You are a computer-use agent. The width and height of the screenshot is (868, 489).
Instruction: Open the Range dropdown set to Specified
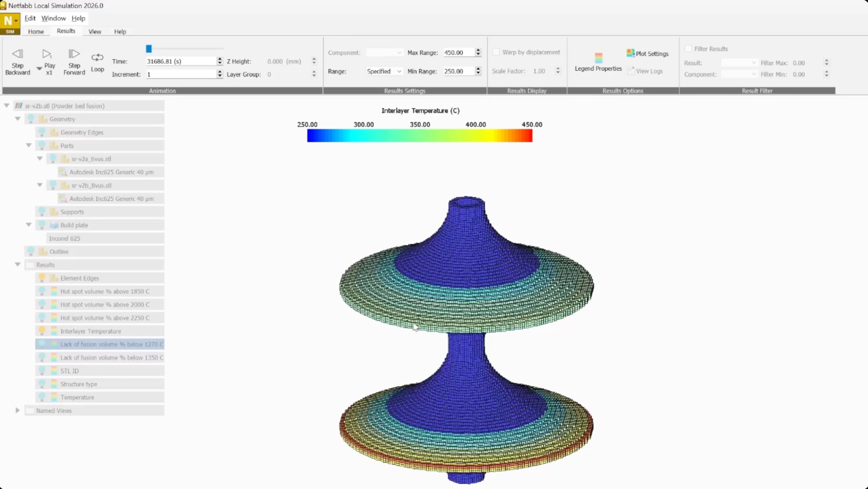(384, 71)
